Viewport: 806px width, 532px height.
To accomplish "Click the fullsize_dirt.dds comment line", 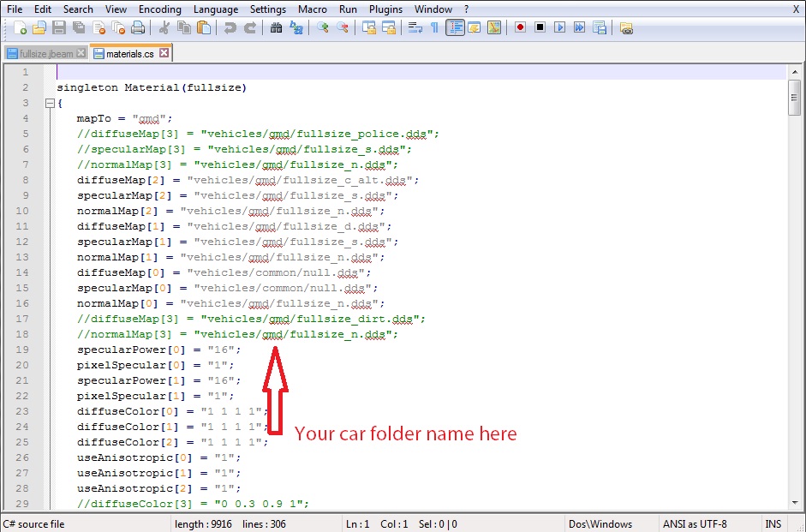I will (251, 319).
